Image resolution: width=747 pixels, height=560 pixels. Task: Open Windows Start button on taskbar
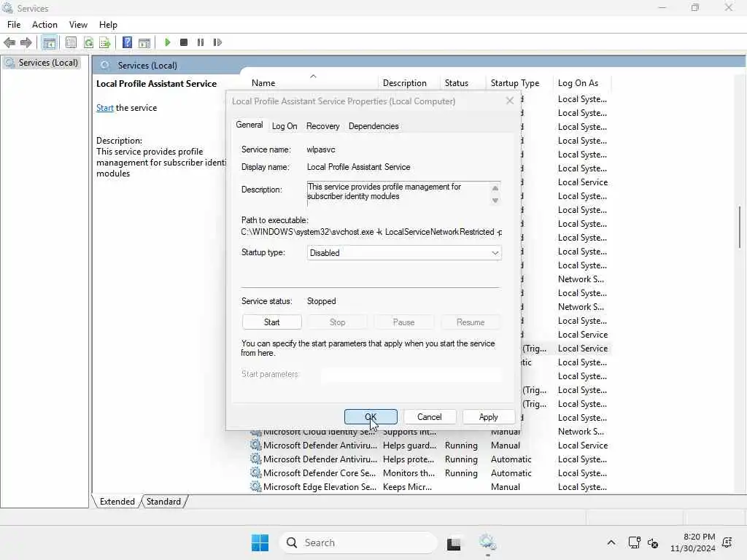[x=260, y=542]
